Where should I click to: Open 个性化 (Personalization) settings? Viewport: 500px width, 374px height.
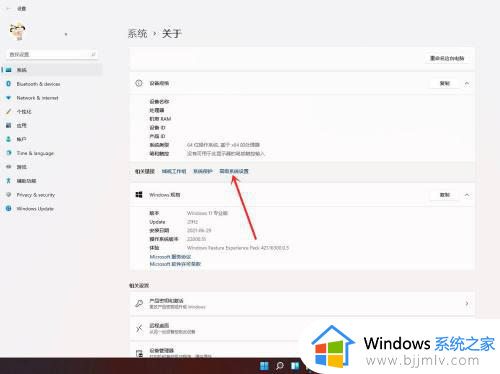coord(52,112)
